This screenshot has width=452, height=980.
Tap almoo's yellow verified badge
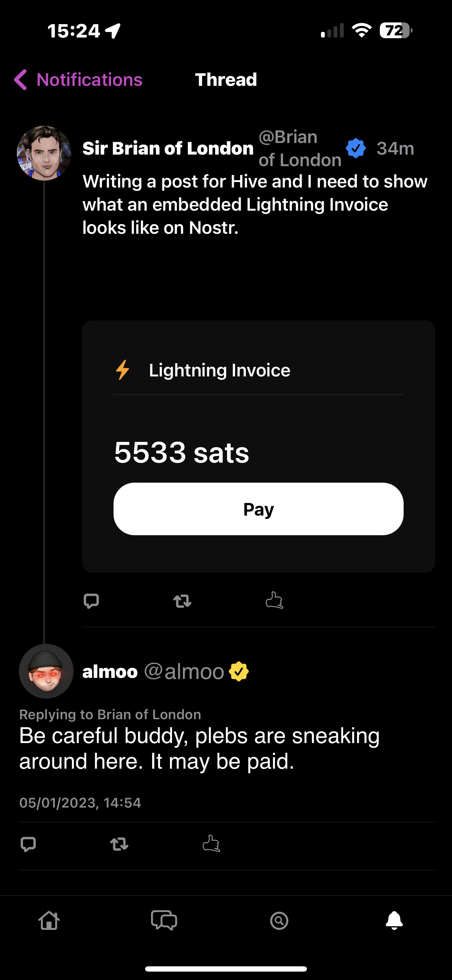(239, 672)
